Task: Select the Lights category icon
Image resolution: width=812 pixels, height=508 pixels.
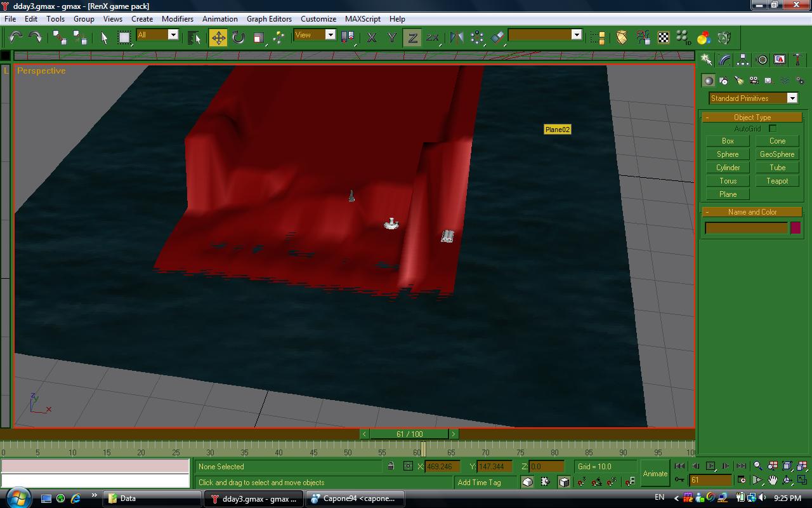Action: pyautogui.click(x=738, y=81)
